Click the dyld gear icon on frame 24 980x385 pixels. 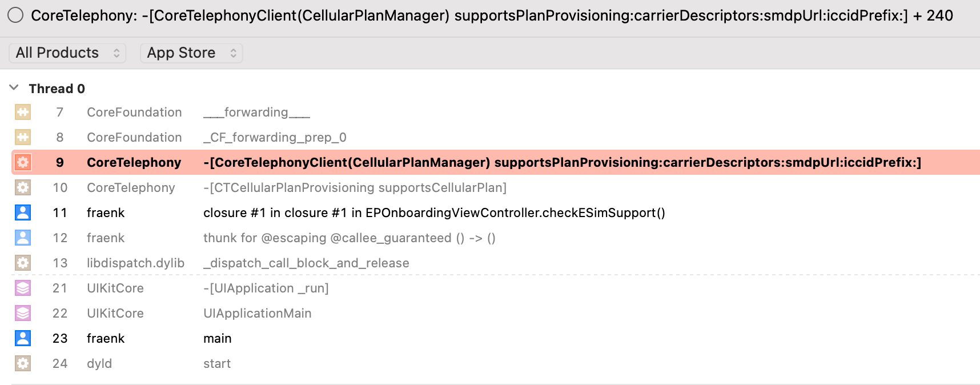tap(23, 363)
